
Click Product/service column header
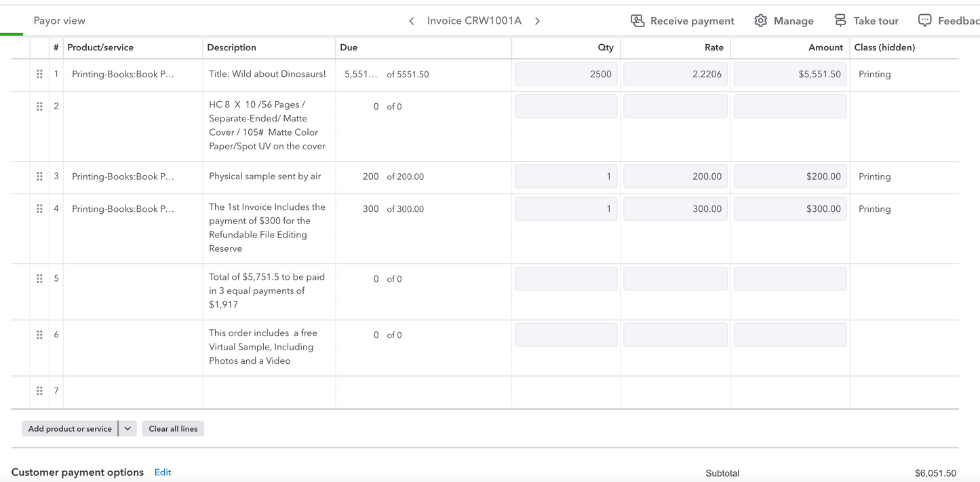click(100, 48)
